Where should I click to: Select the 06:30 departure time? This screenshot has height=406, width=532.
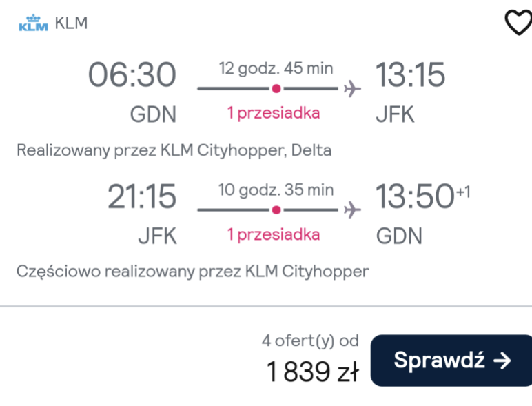point(132,74)
